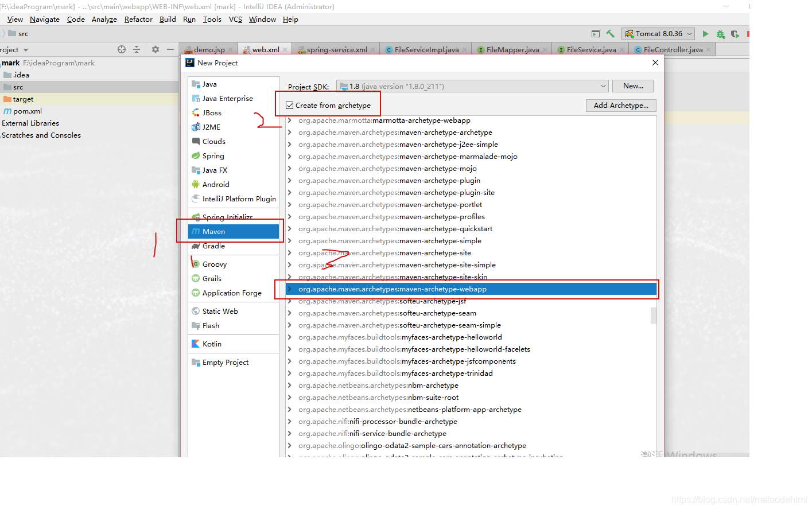812x510 pixels.
Task: Open the Refactor menu
Action: [x=138, y=20]
